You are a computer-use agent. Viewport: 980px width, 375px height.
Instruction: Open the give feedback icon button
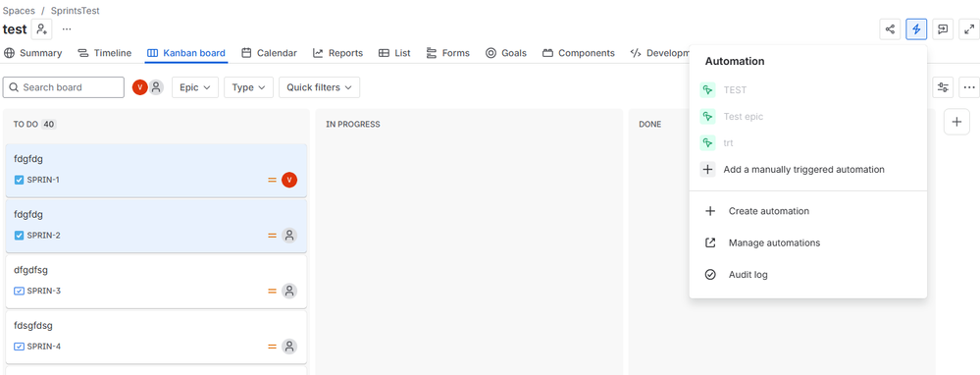(x=943, y=29)
